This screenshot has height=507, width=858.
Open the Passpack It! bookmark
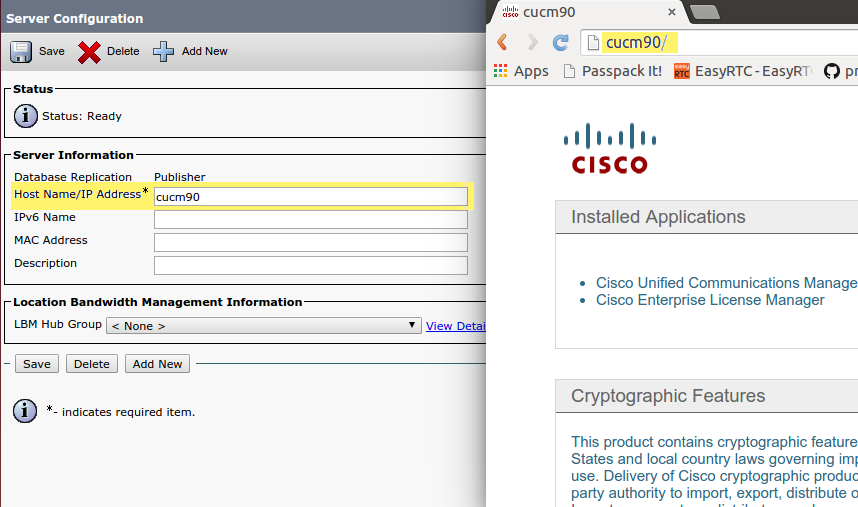613,71
